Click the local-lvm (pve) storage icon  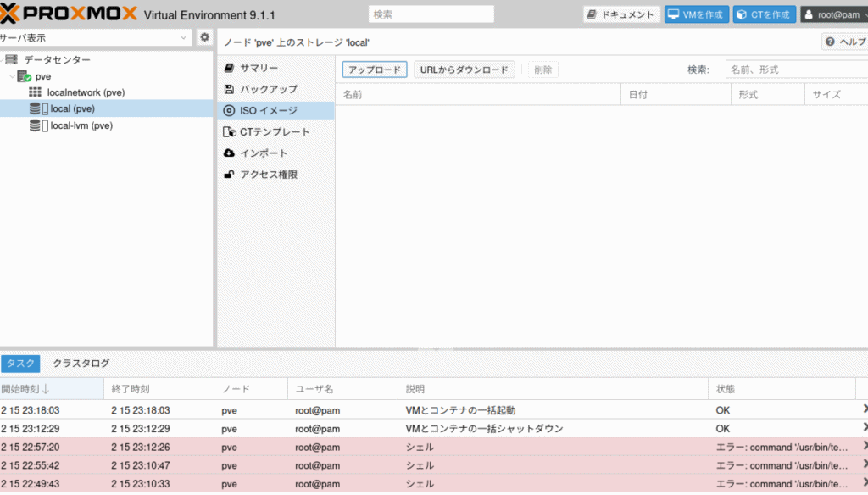pos(35,125)
